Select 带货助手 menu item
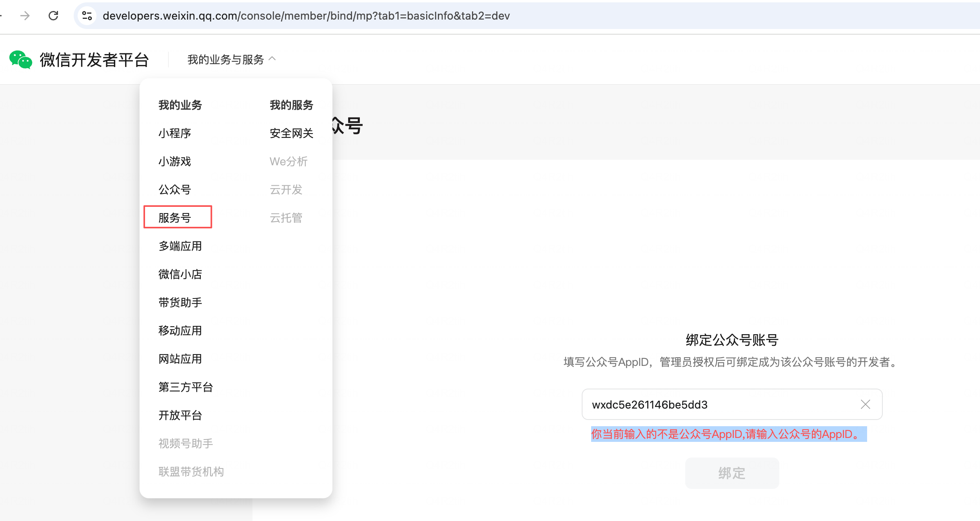This screenshot has height=521, width=980. [180, 302]
